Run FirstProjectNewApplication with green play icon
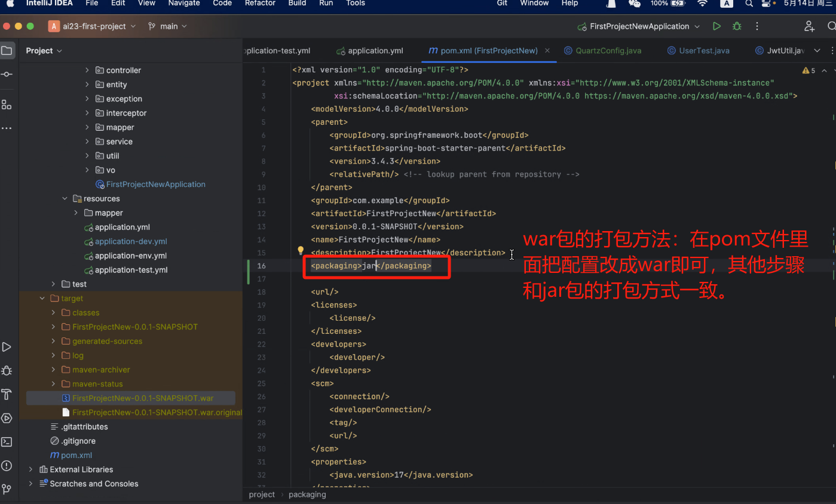Image resolution: width=836 pixels, height=504 pixels. point(716,26)
